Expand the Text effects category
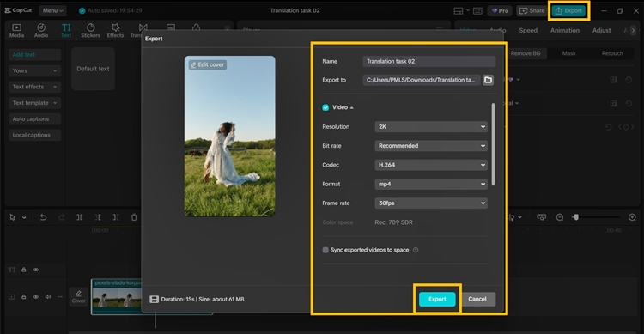The height and width of the screenshot is (334, 644). (34, 87)
